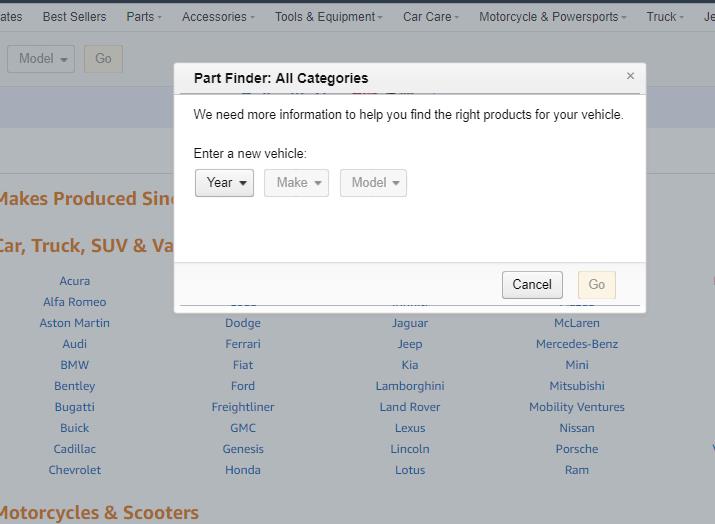Open the Alfa Romeo make link
Image resolution: width=715 pixels, height=524 pixels.
pyautogui.click(x=75, y=302)
